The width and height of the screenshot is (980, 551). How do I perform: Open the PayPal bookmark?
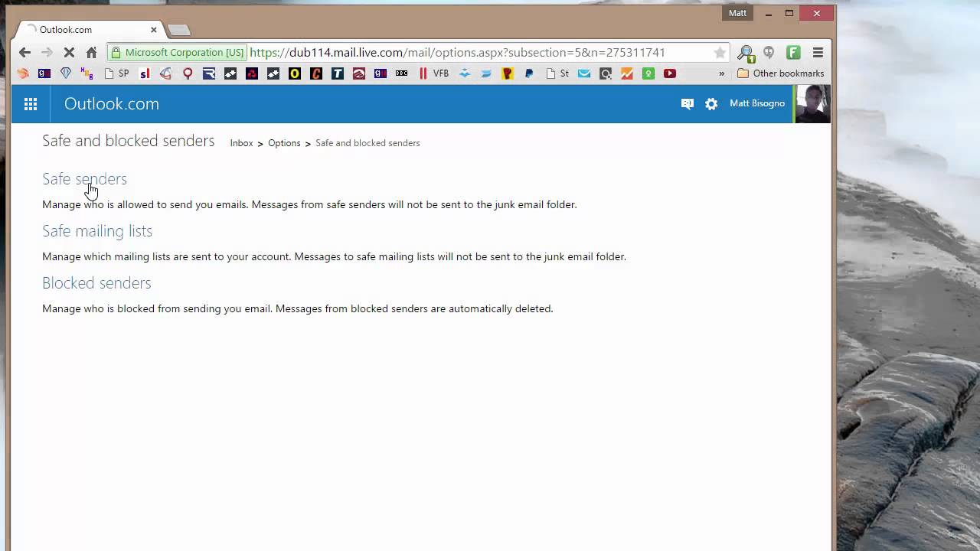(x=528, y=73)
